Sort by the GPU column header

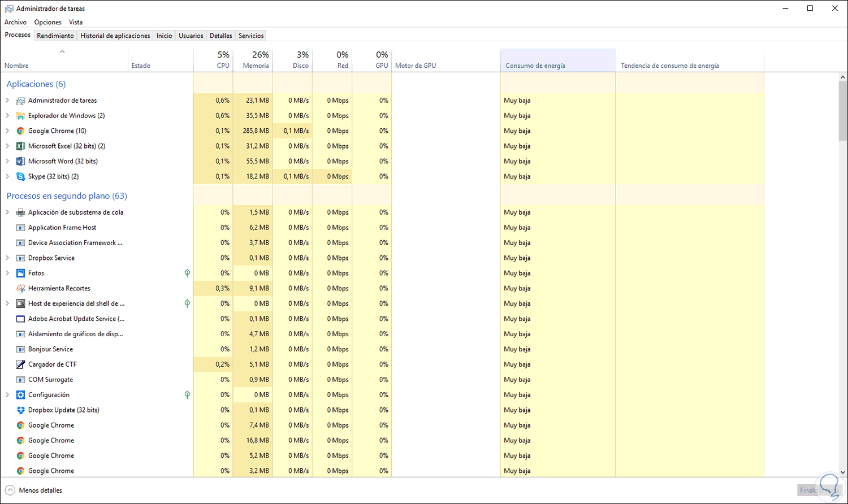click(371, 60)
